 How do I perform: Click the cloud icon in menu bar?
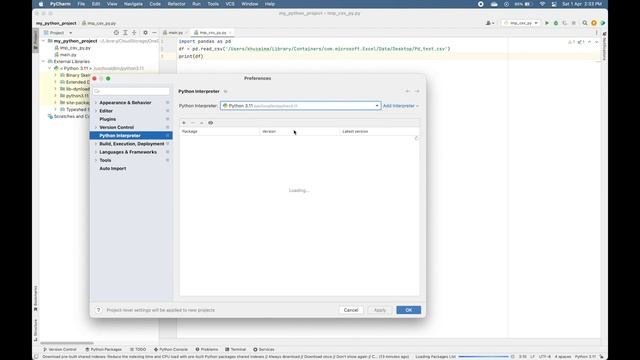pyautogui.click(x=494, y=4)
